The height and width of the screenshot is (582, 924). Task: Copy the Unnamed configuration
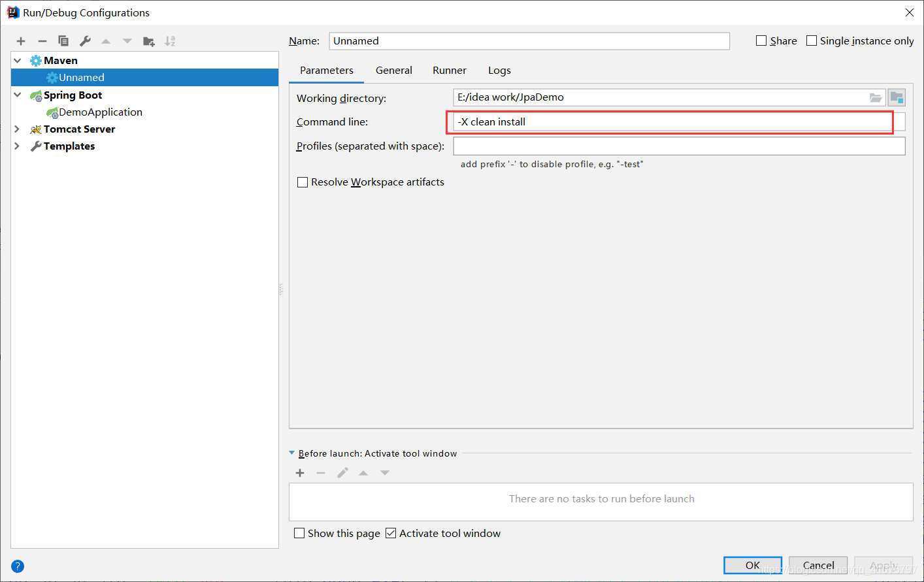point(63,40)
